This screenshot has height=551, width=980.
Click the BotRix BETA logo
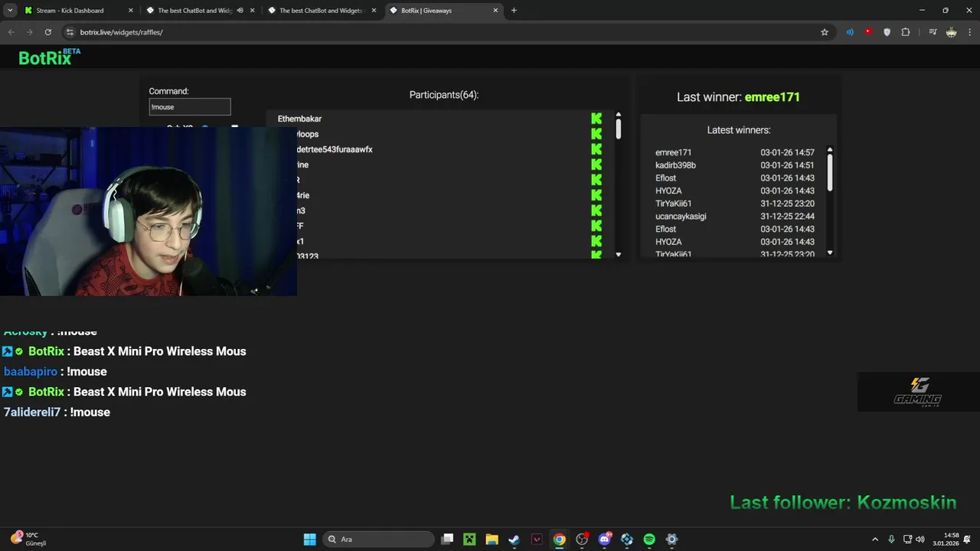coord(49,57)
